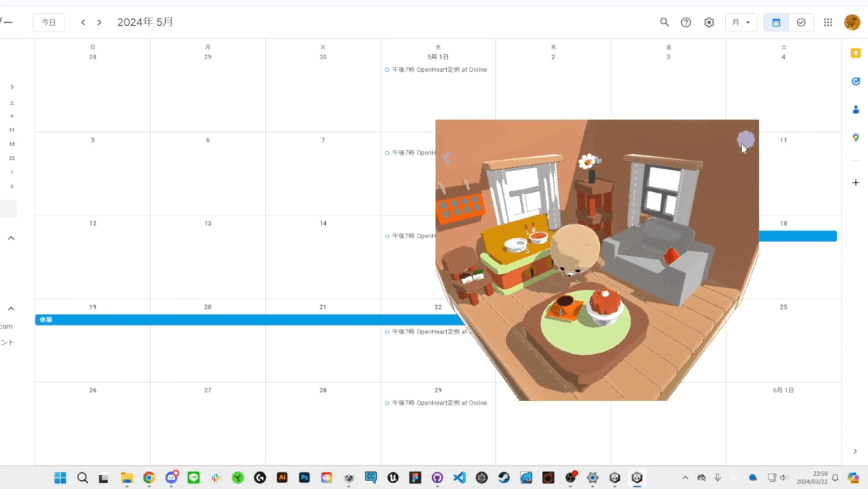Viewport: 868px width, 489px height.
Task: Open Discord from taskbar
Action: (171, 478)
